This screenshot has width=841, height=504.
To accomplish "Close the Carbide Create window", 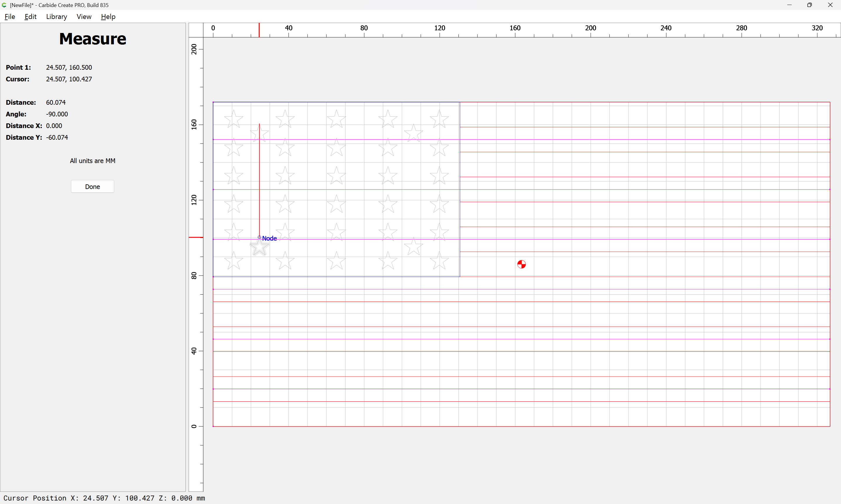I will [x=830, y=5].
